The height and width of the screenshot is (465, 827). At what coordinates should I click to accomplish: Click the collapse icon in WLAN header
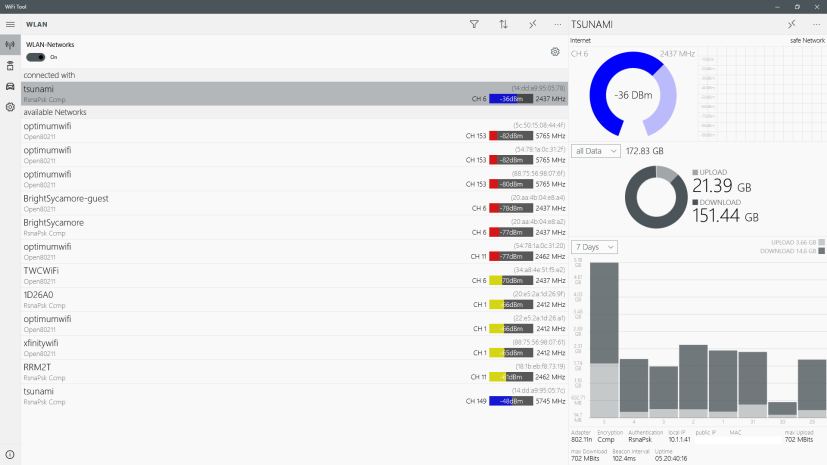point(533,24)
